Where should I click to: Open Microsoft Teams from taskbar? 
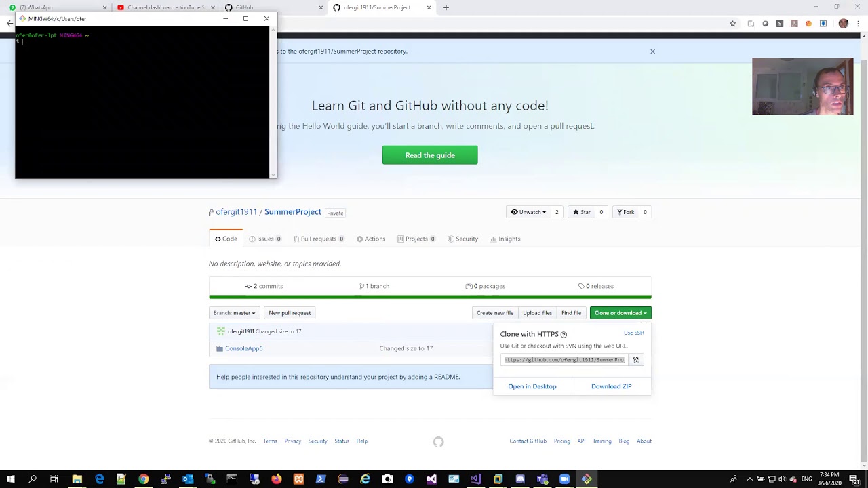tap(542, 479)
